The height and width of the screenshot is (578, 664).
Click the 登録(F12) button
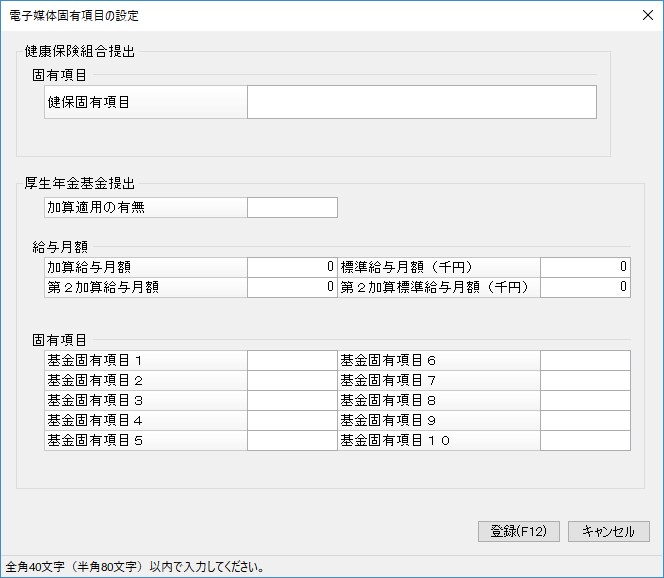coord(519,531)
